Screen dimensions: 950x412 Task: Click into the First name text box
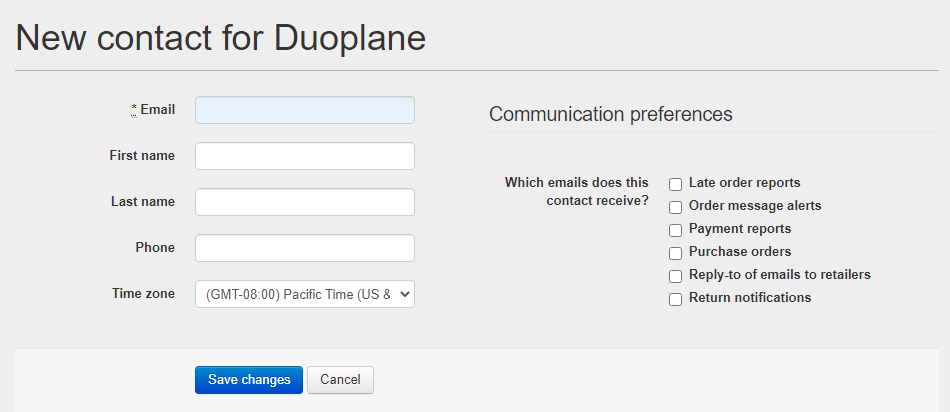click(x=305, y=156)
